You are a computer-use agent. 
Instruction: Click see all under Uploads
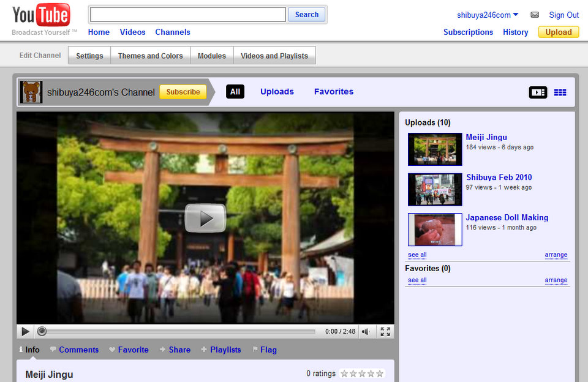click(417, 255)
